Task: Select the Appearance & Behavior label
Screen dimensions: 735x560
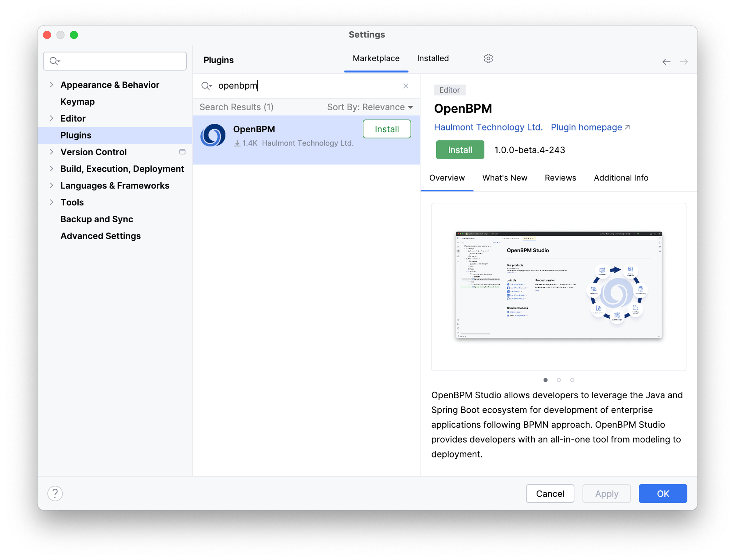Action: pyautogui.click(x=110, y=85)
